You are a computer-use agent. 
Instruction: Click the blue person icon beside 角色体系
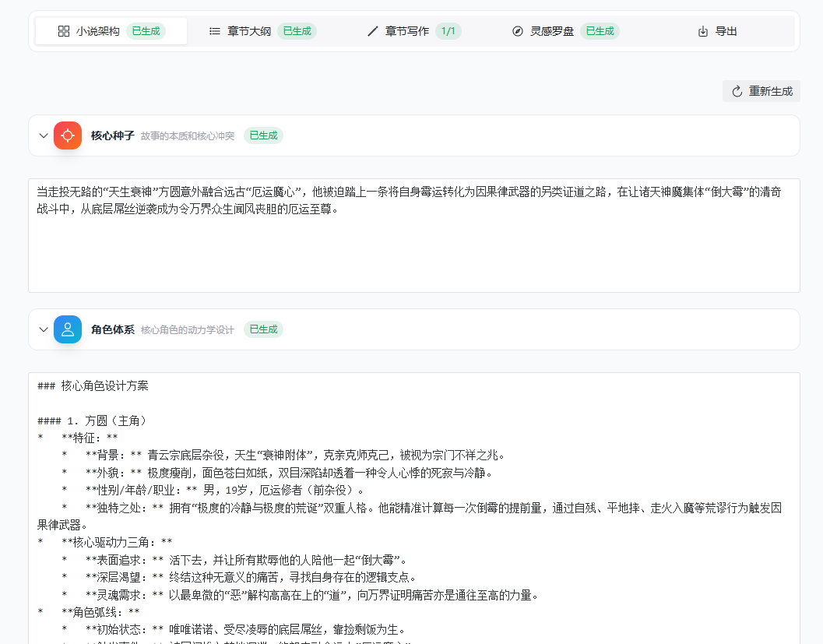pyautogui.click(x=68, y=329)
